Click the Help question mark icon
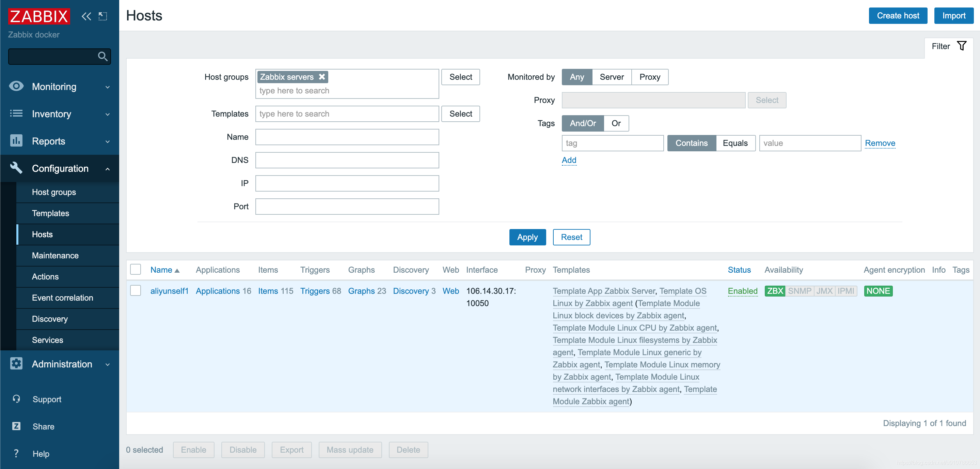Image resolution: width=980 pixels, height=469 pixels. click(16, 453)
